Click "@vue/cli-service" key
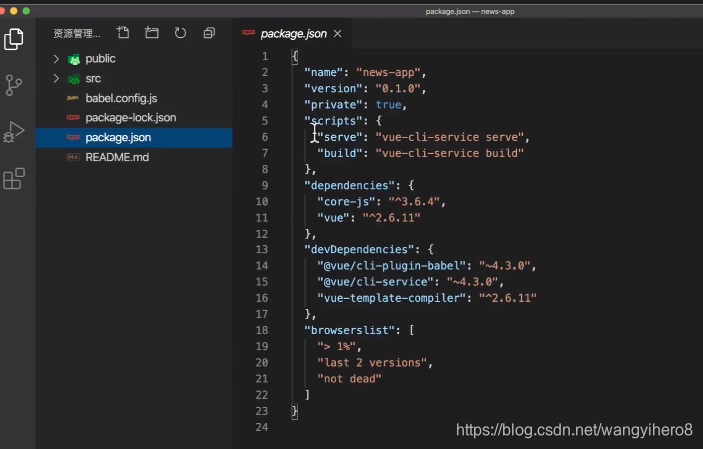This screenshot has height=449, width=703. click(x=375, y=282)
